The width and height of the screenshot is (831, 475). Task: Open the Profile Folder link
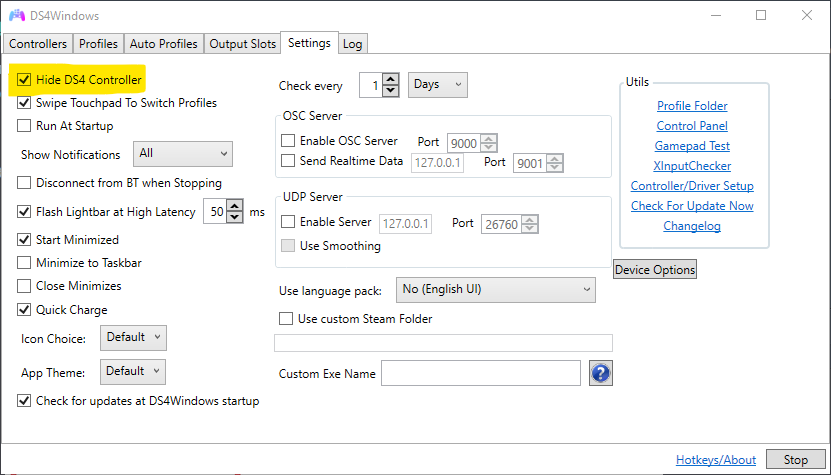point(692,106)
